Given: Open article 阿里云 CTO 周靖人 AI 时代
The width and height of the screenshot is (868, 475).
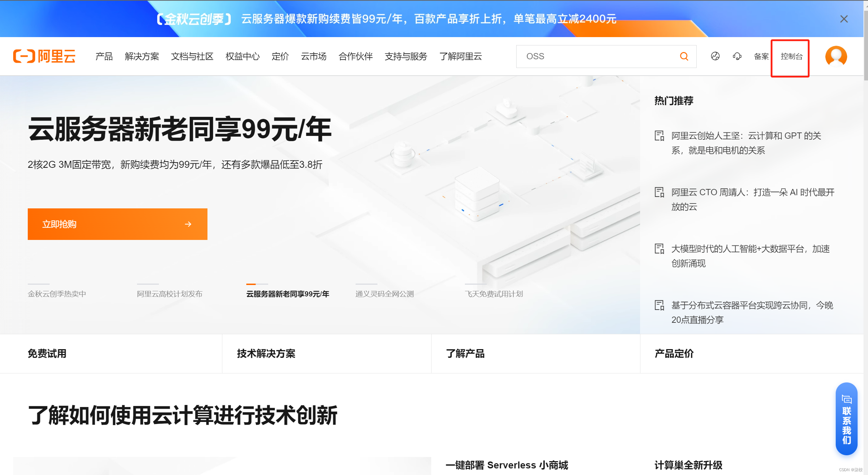Looking at the screenshot, I should [753, 199].
